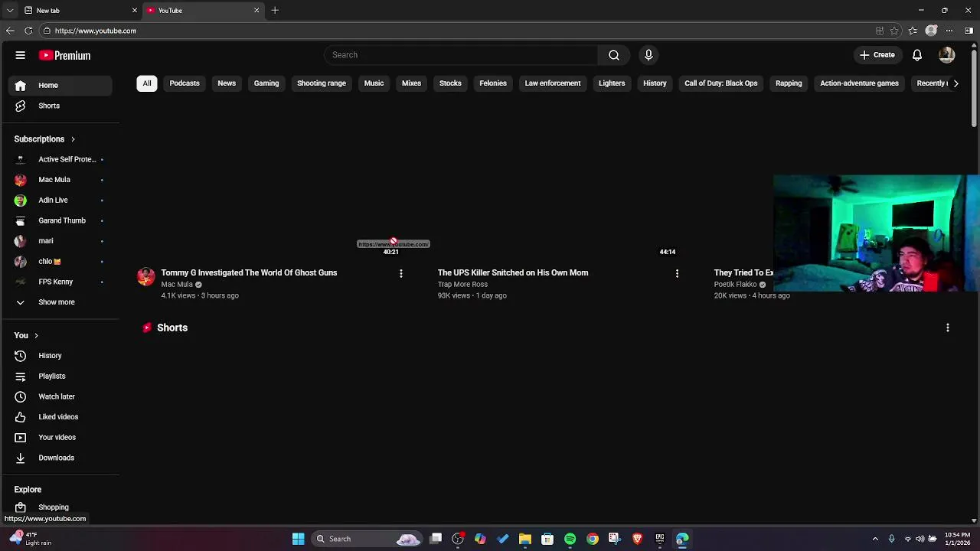Click the Create button

pos(877,55)
